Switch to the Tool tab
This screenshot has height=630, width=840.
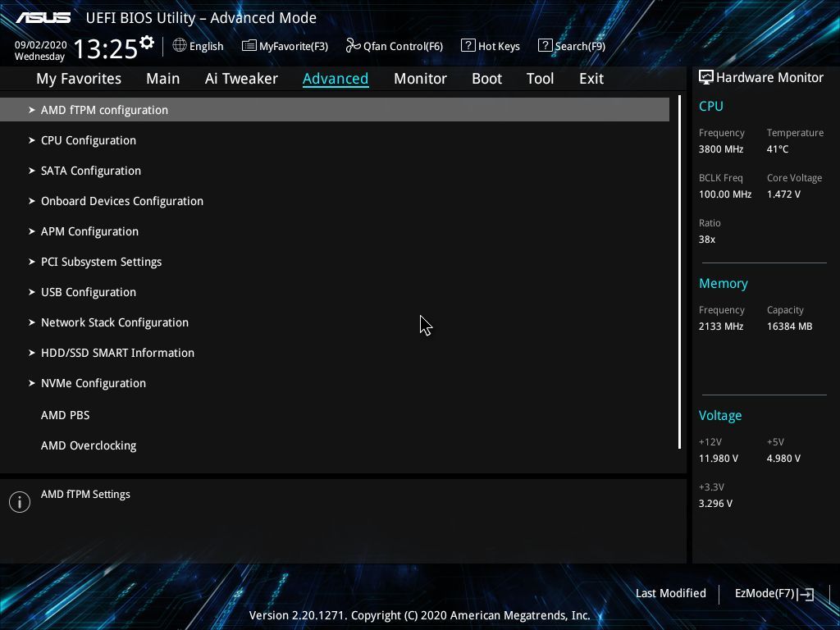coord(540,79)
